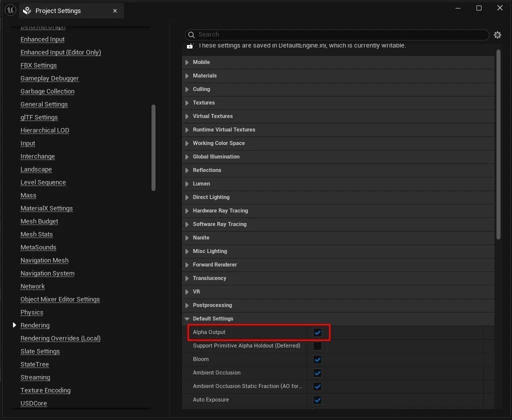Open the settings gear beside search

pos(497,35)
